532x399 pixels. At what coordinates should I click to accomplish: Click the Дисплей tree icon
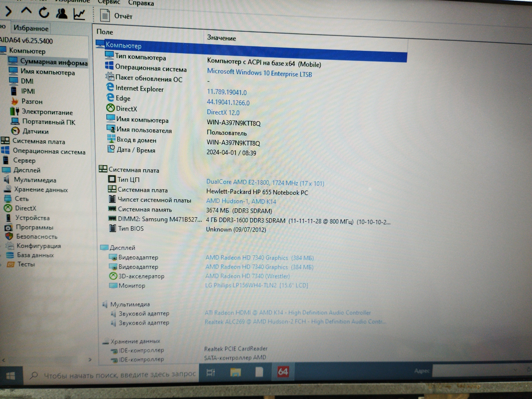[x=6, y=170]
